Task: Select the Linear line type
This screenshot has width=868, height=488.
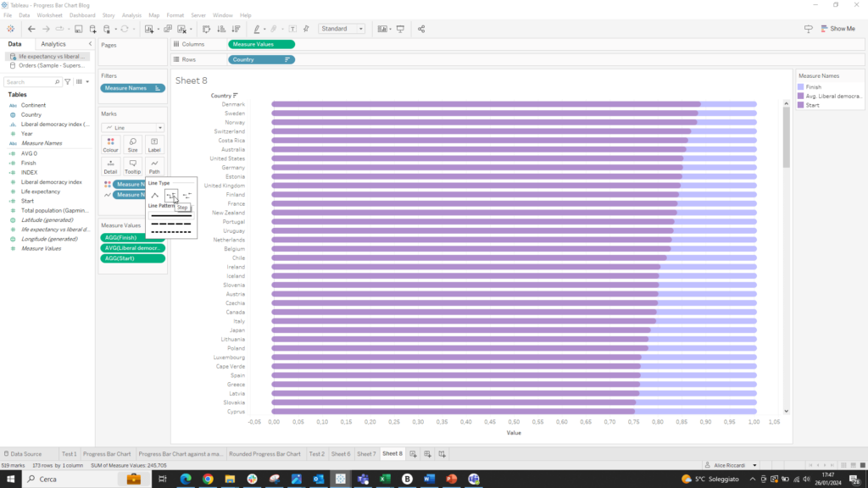Action: click(x=155, y=195)
